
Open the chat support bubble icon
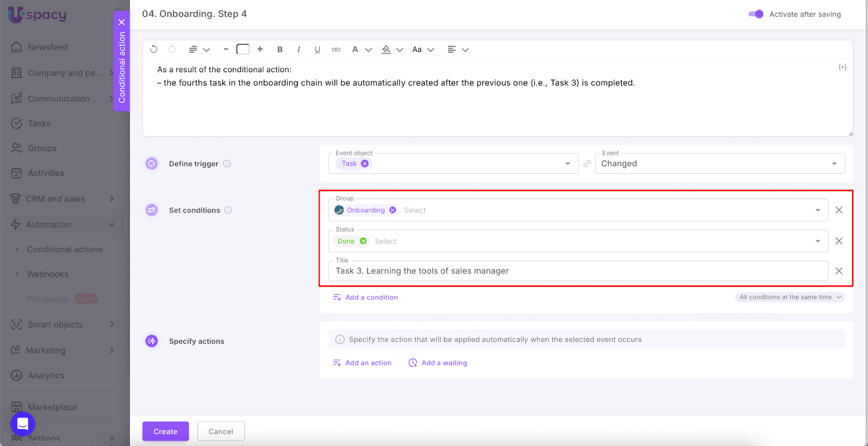tap(23, 424)
